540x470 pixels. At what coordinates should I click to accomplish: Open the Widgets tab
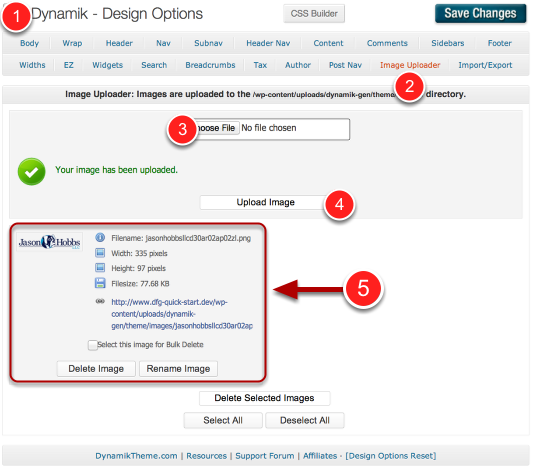tap(108, 65)
